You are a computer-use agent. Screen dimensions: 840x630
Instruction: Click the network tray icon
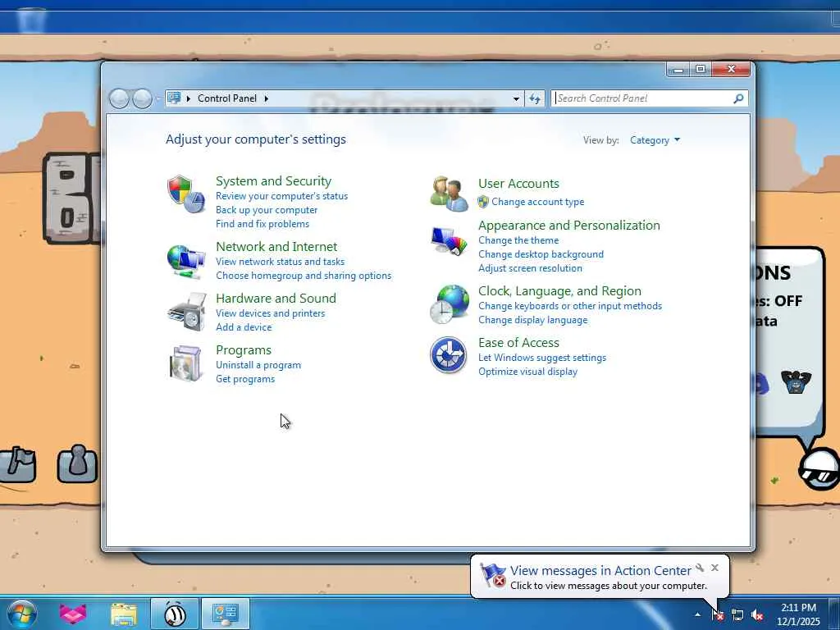point(737,615)
